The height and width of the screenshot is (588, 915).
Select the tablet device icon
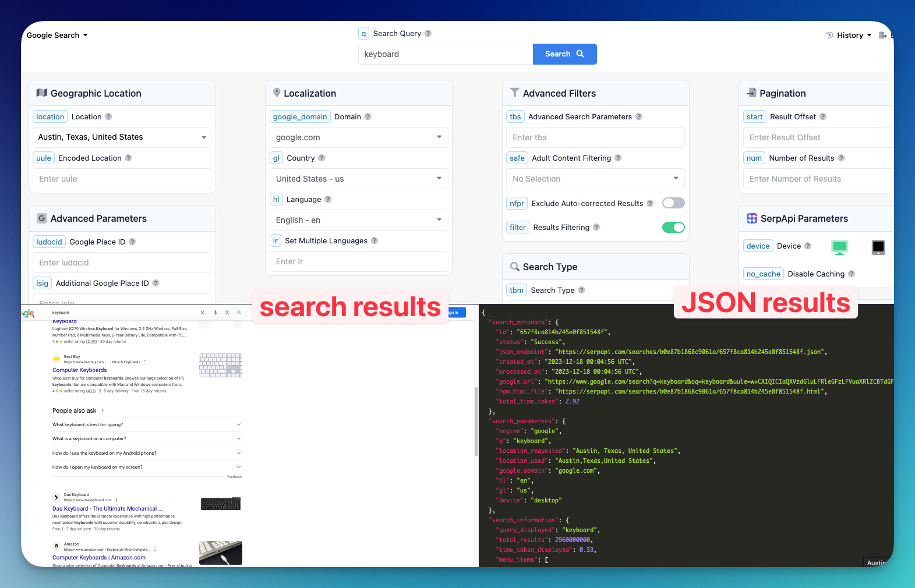[x=878, y=247]
